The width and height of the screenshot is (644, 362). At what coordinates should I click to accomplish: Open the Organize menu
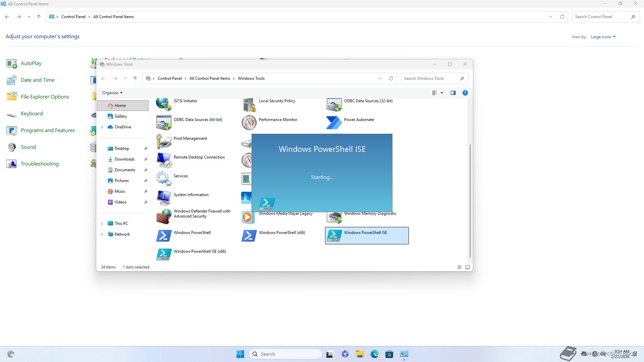tap(112, 93)
